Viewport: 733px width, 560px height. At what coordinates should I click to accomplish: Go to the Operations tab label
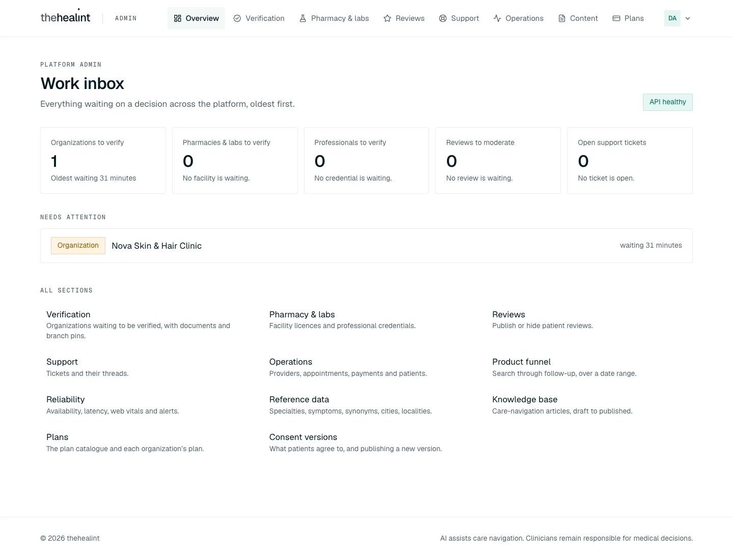tap(524, 18)
